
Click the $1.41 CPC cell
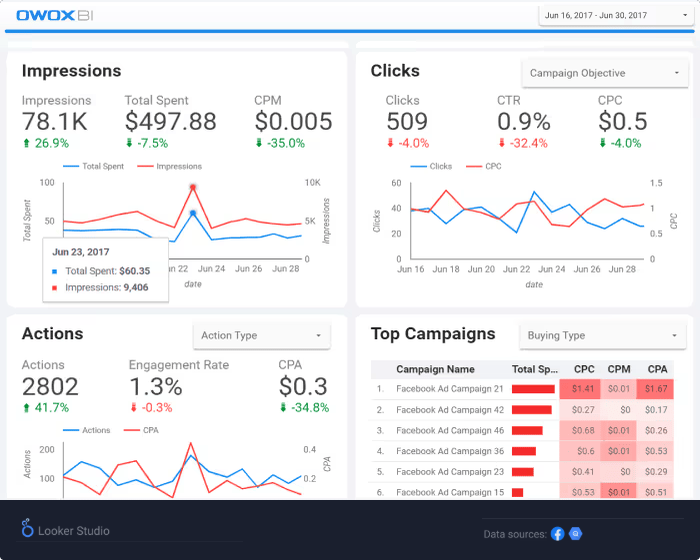[579, 389]
